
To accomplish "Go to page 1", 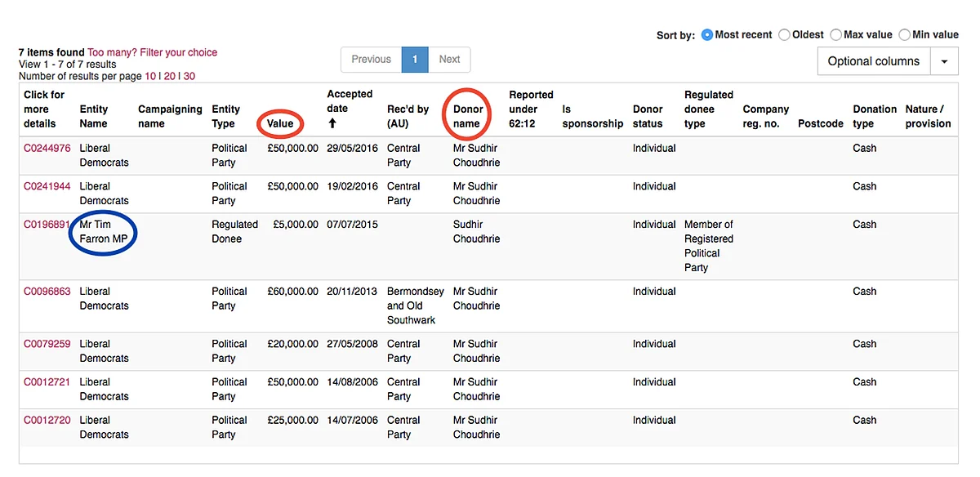I will point(415,60).
